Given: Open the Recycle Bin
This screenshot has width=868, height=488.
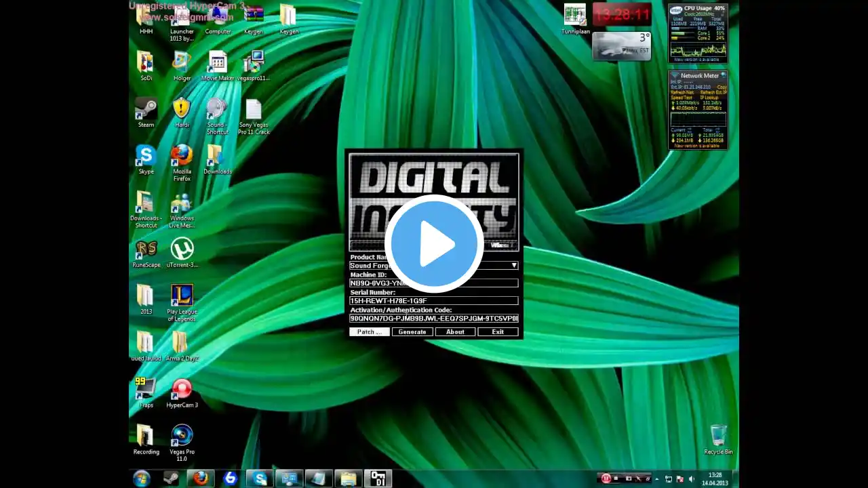Looking at the screenshot, I should [x=718, y=436].
